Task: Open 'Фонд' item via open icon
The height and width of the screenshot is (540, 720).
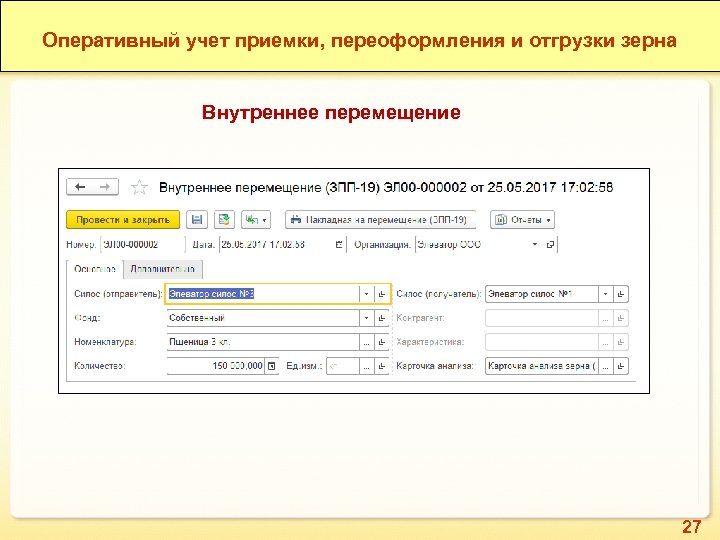Action: point(382,318)
